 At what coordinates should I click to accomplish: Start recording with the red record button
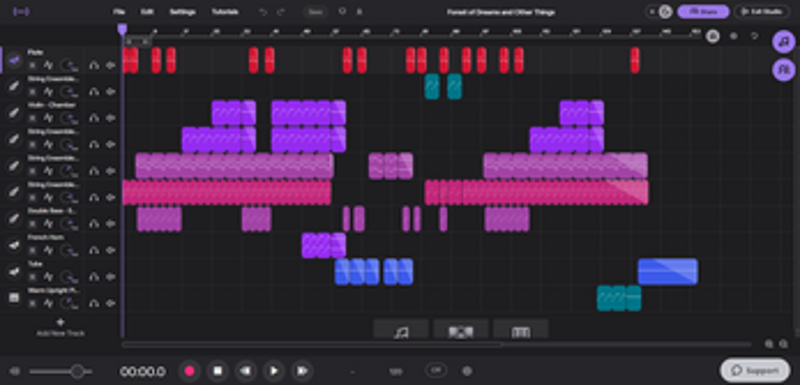pos(189,371)
